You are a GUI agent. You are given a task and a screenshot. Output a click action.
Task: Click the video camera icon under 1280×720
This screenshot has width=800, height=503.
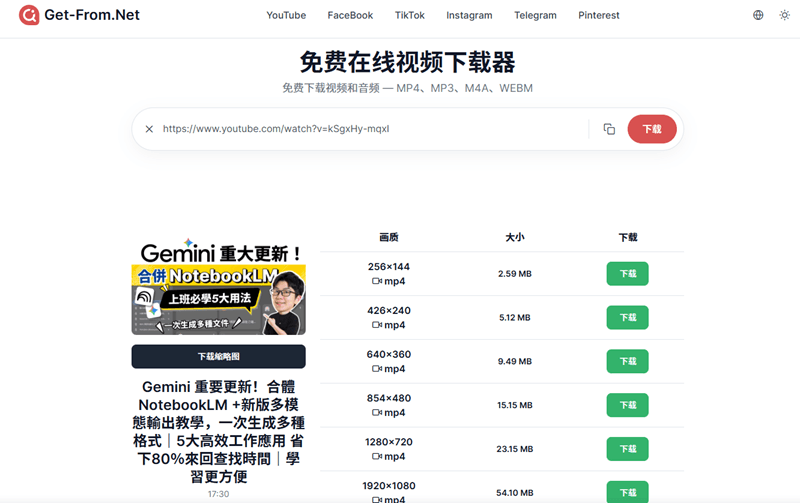pos(377,457)
